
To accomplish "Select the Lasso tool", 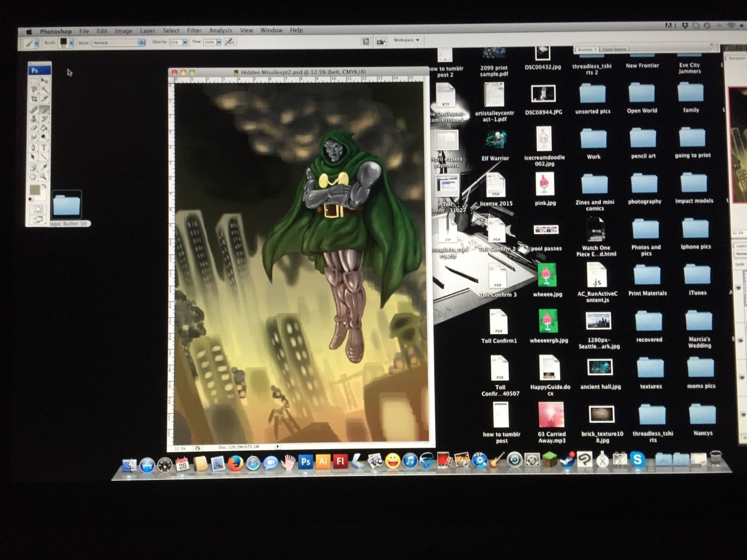I will tap(34, 90).
